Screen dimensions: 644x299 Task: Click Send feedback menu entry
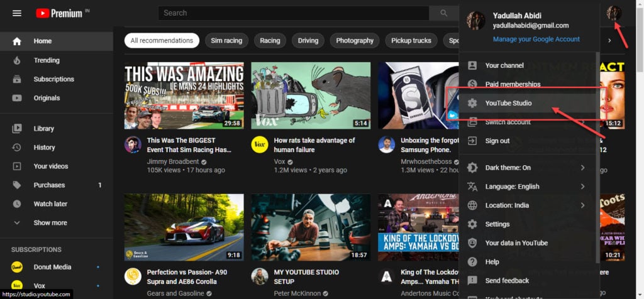click(529, 281)
